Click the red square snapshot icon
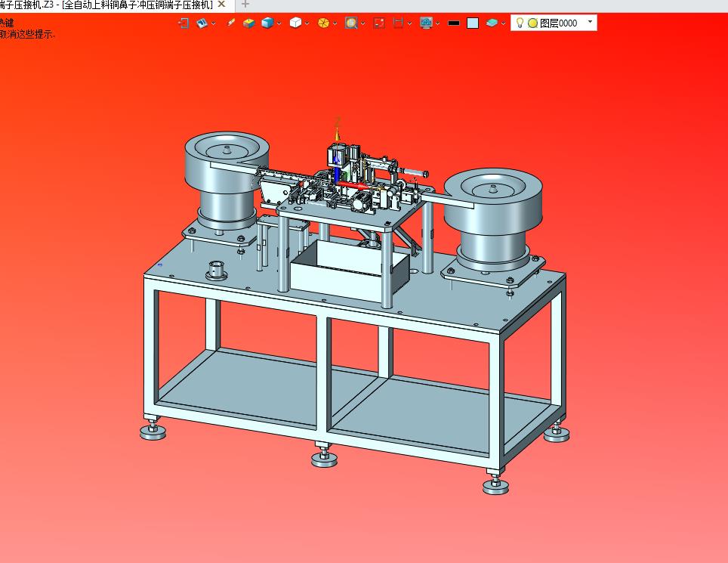Image resolution: width=728 pixels, height=563 pixels. (x=379, y=23)
